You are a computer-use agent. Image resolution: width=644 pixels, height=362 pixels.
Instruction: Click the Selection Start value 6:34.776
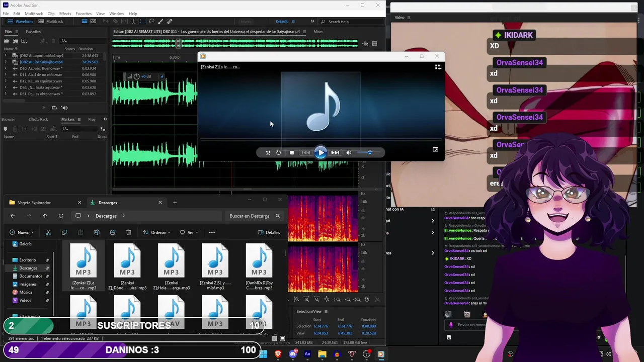coord(320,326)
